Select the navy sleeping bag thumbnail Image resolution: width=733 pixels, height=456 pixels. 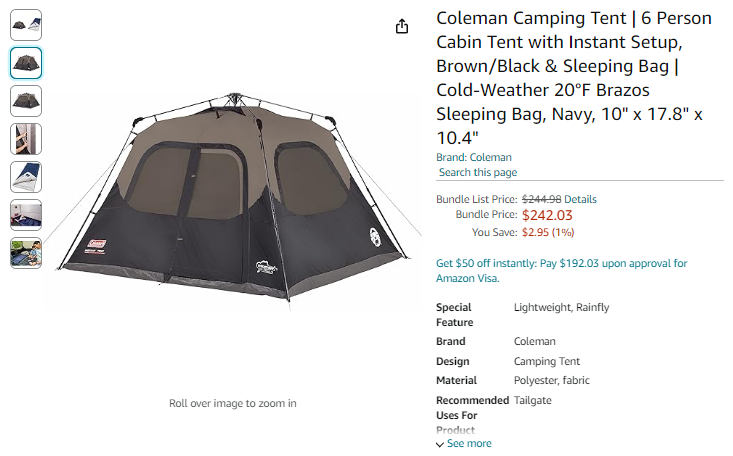pos(26,177)
